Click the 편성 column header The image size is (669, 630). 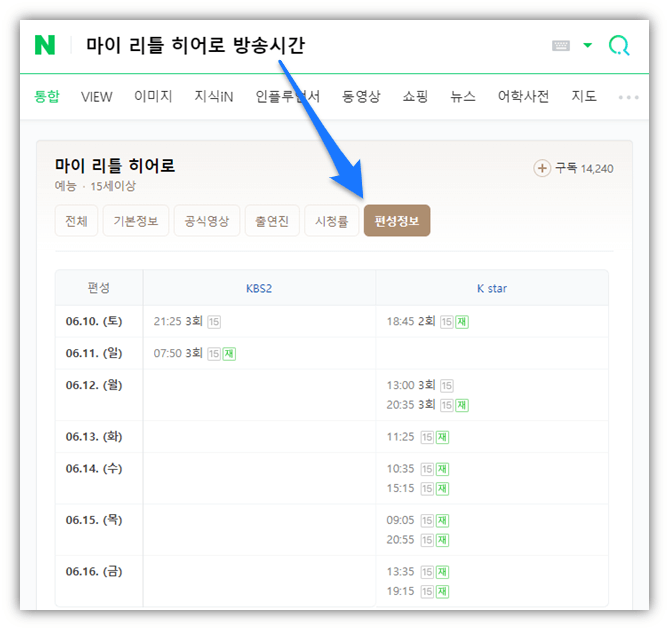99,288
